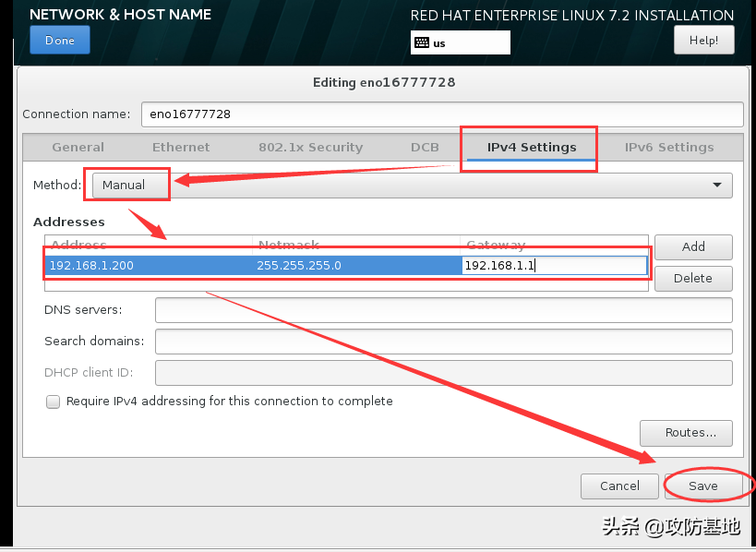The image size is (756, 552).
Task: Click the blue Done button
Action: tap(59, 41)
